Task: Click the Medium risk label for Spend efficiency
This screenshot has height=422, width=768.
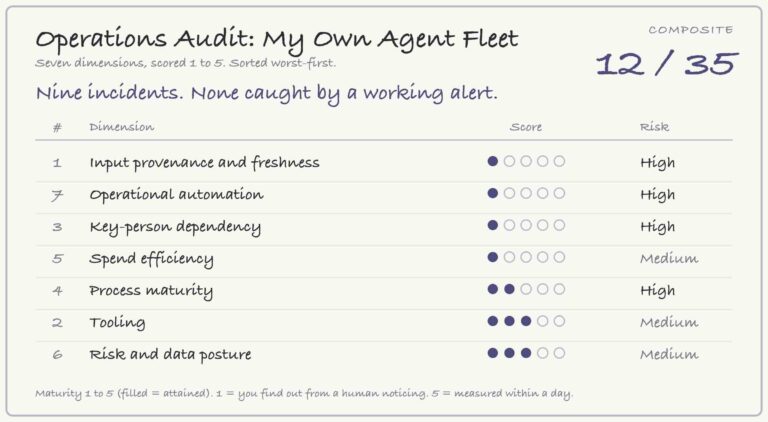Action: (x=669, y=258)
